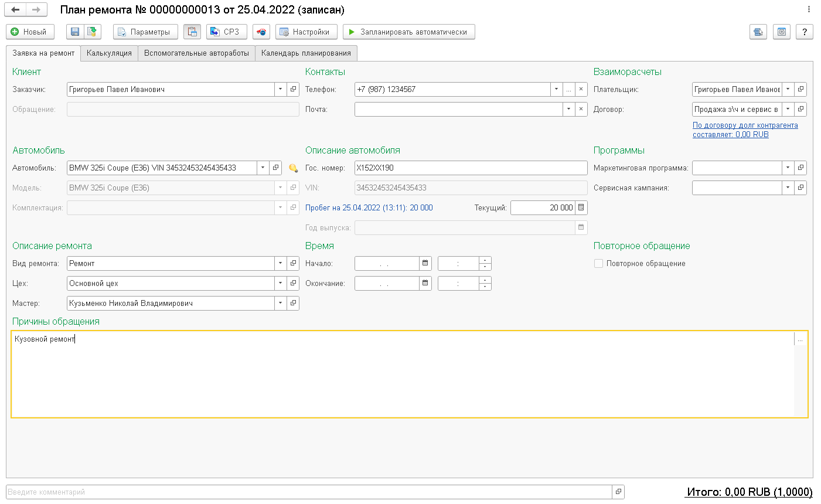Click the Пробег на 25.04.2022 mileage link
Image resolution: width=821 pixels, height=504 pixels.
[x=369, y=207]
